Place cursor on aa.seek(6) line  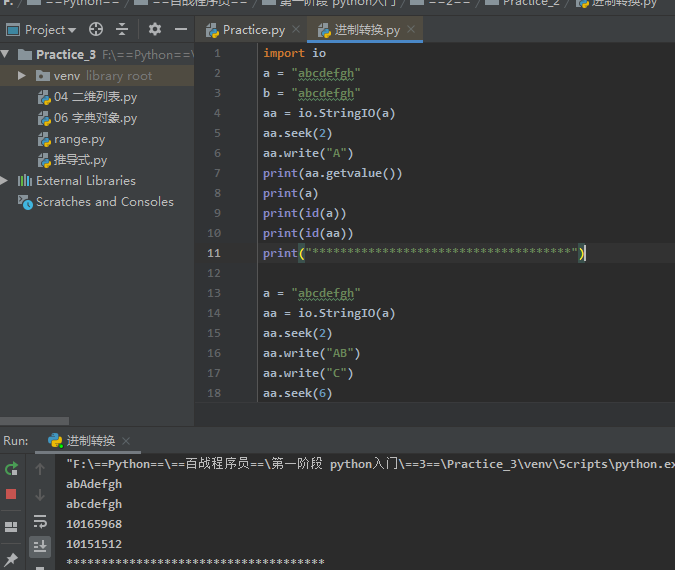pyautogui.click(x=297, y=393)
